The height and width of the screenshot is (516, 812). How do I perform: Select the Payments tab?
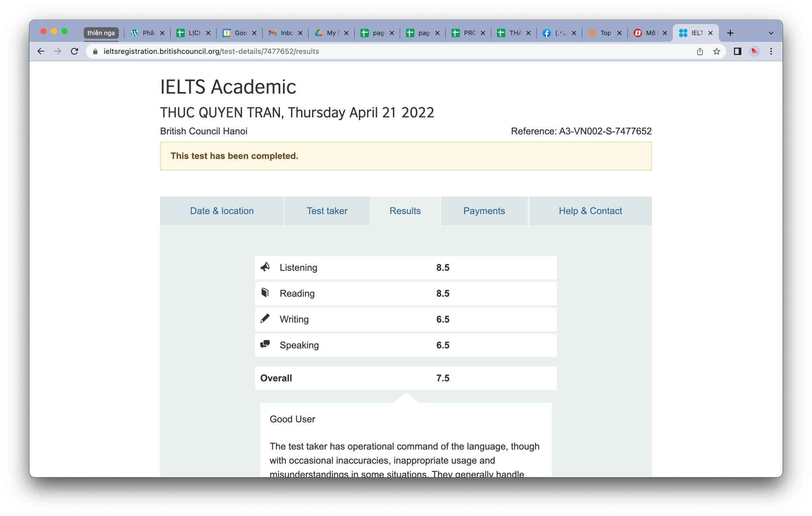(484, 211)
